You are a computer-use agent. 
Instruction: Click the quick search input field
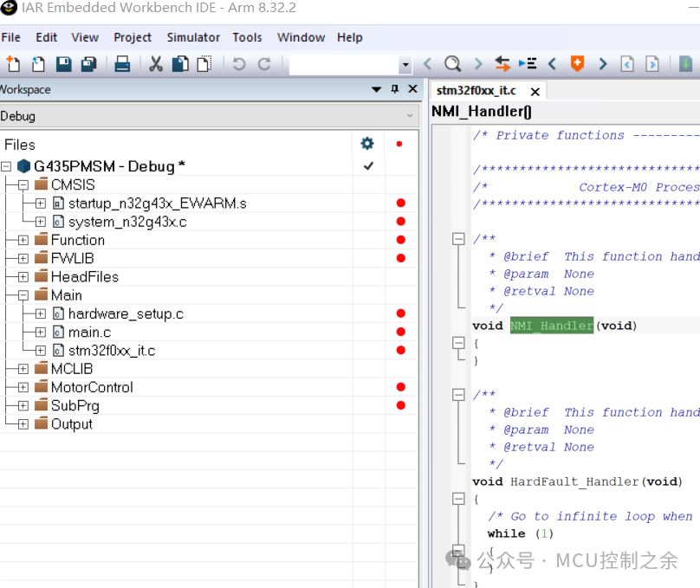[344, 65]
